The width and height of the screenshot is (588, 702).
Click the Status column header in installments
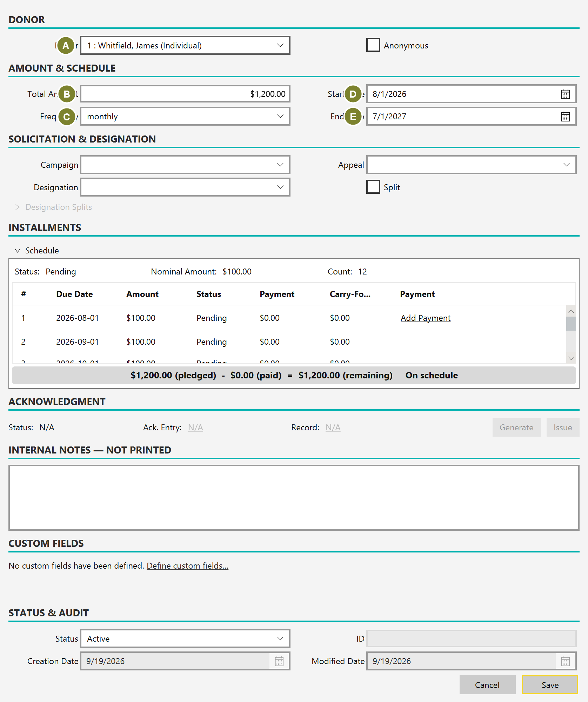coord(209,294)
